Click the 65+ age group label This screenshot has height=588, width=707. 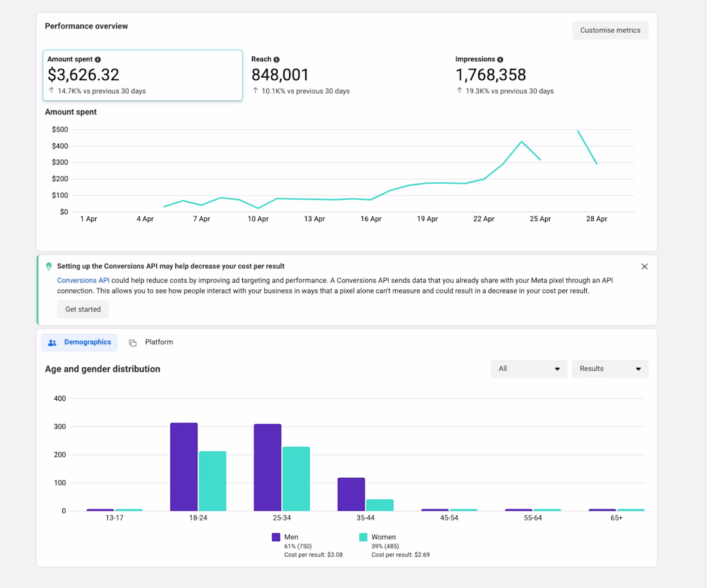616,518
